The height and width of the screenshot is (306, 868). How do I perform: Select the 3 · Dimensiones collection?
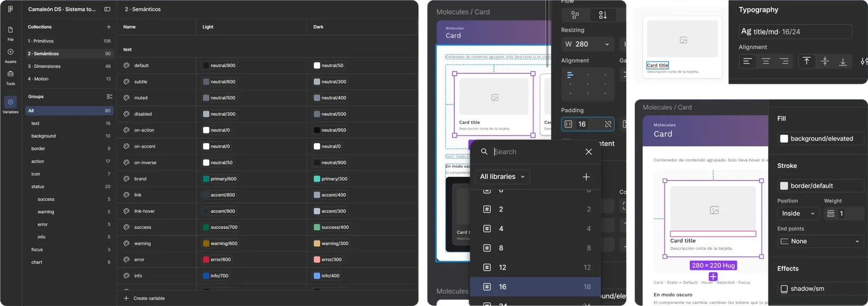click(69, 66)
